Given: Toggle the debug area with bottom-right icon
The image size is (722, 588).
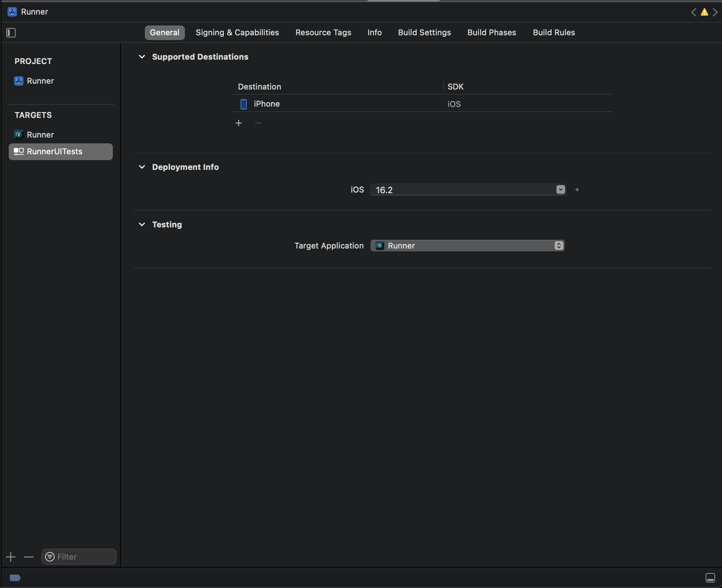Looking at the screenshot, I should click(710, 578).
